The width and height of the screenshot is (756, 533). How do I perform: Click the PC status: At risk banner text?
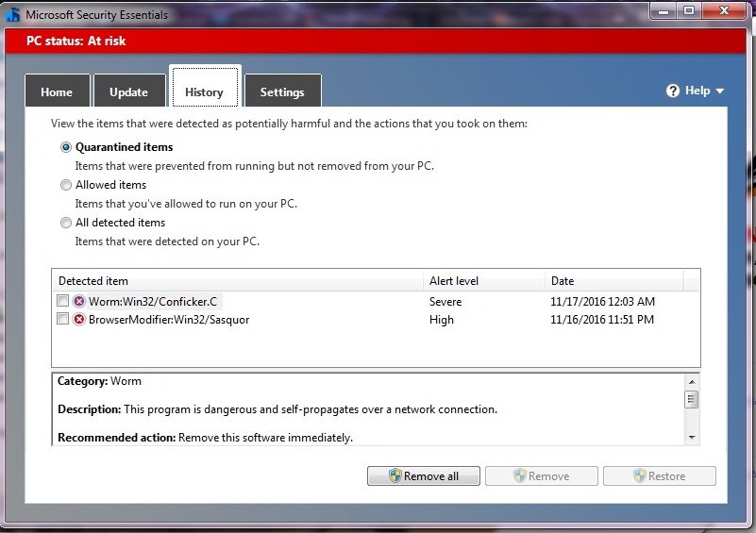tap(76, 41)
